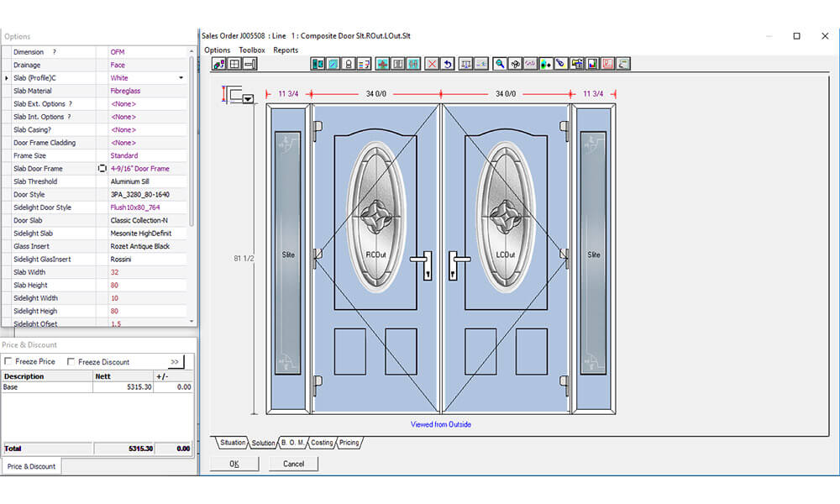Screen dimensions: 840x504
Task: Switch to the Costing tab
Action: 322,441
